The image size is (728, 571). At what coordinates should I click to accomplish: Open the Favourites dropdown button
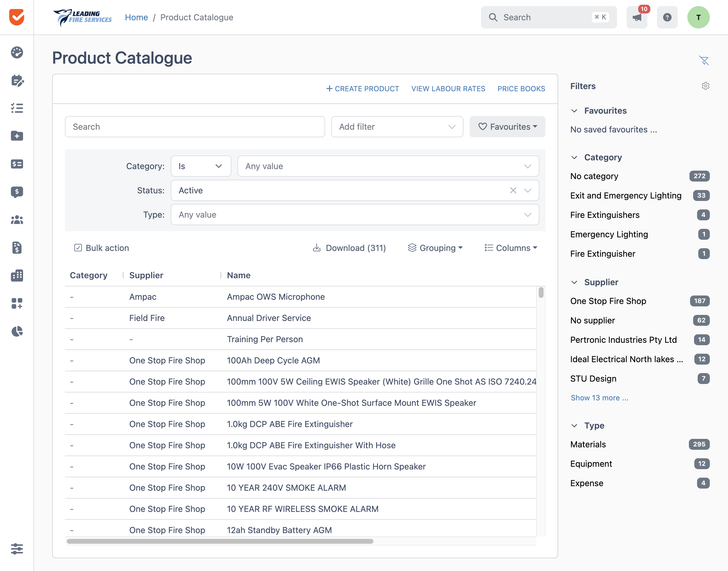tap(507, 127)
